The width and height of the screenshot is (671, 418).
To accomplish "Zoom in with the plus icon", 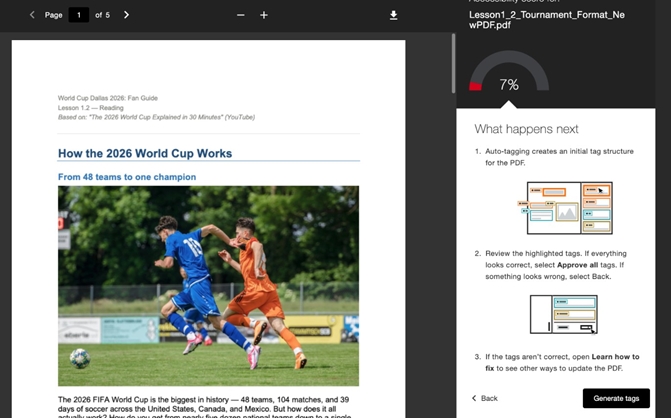I will tap(264, 15).
